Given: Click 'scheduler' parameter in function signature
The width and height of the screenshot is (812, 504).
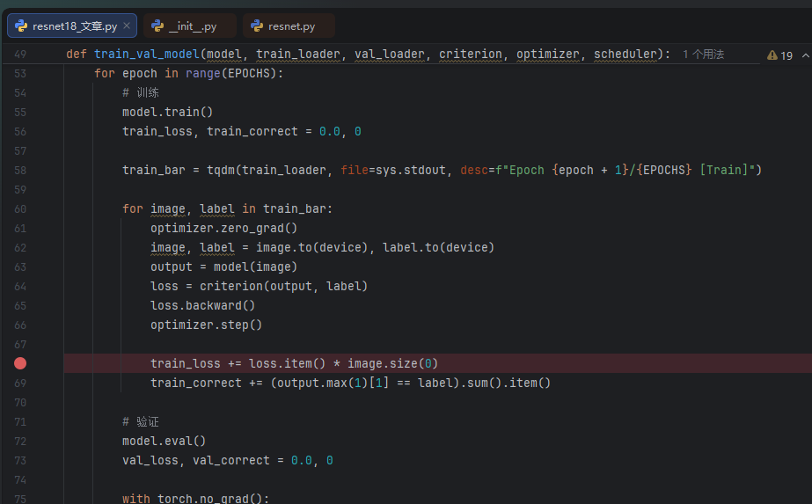Looking at the screenshot, I should click(x=625, y=54).
